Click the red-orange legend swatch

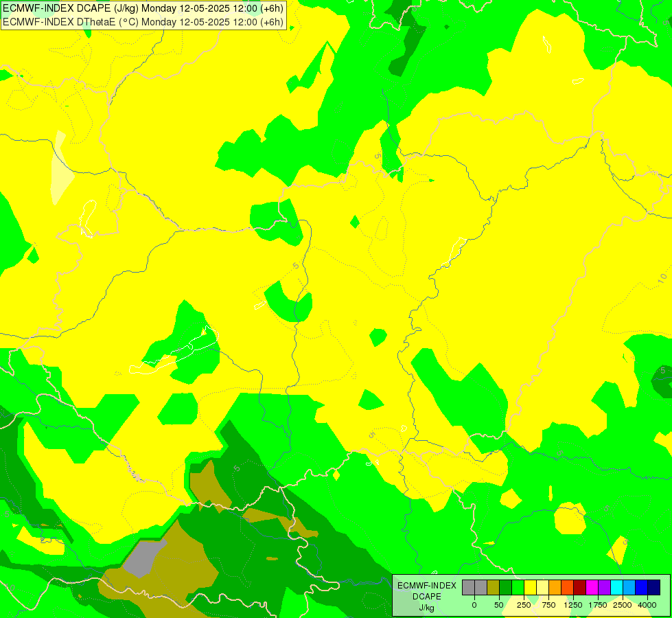[x=568, y=588]
